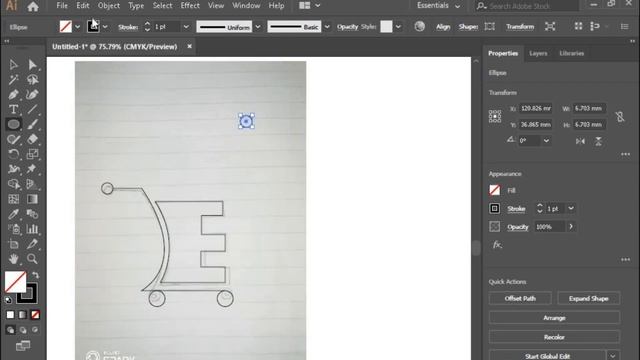Select the Pen tool
The image size is (640, 360).
pos(13,94)
